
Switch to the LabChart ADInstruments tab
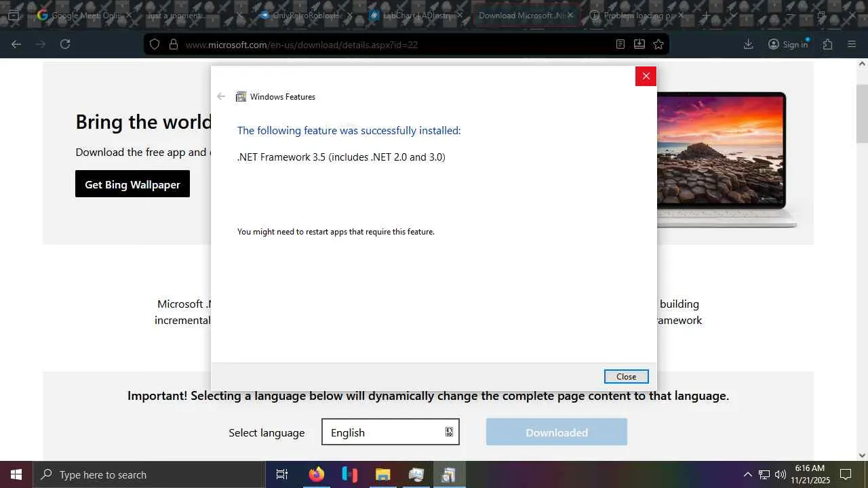click(414, 15)
